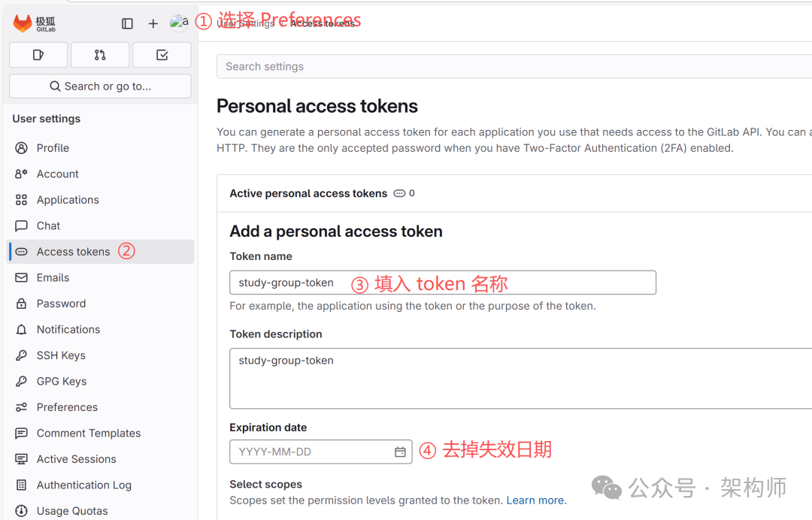The width and height of the screenshot is (812, 520).
Task: Click the plus create-new icon
Action: click(153, 24)
